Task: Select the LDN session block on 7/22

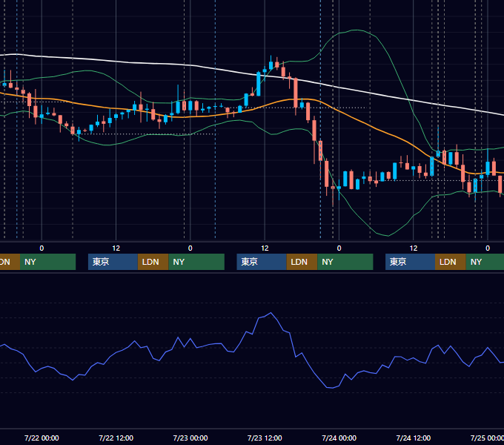Action: coord(153,262)
